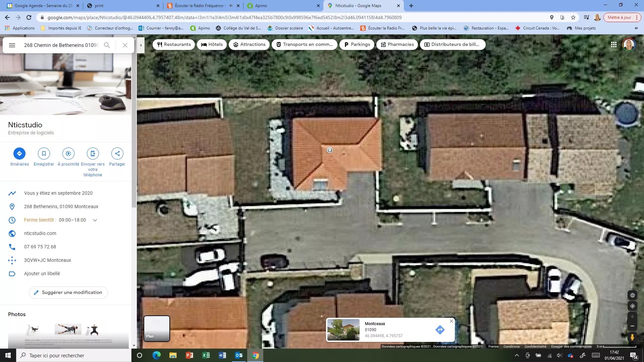Click the À proximité icon
This screenshot has width=644, height=362.
tap(68, 154)
